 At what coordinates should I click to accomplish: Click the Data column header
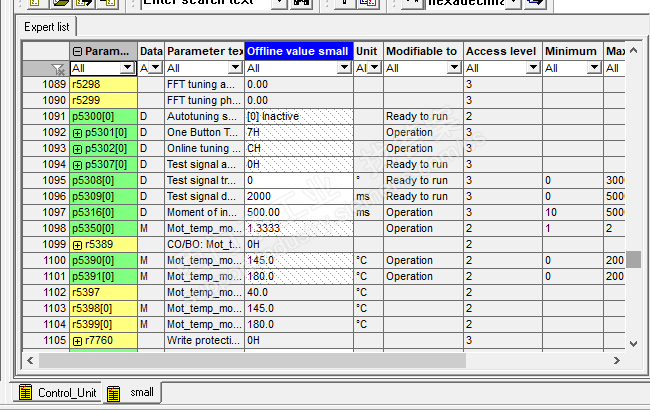point(151,51)
